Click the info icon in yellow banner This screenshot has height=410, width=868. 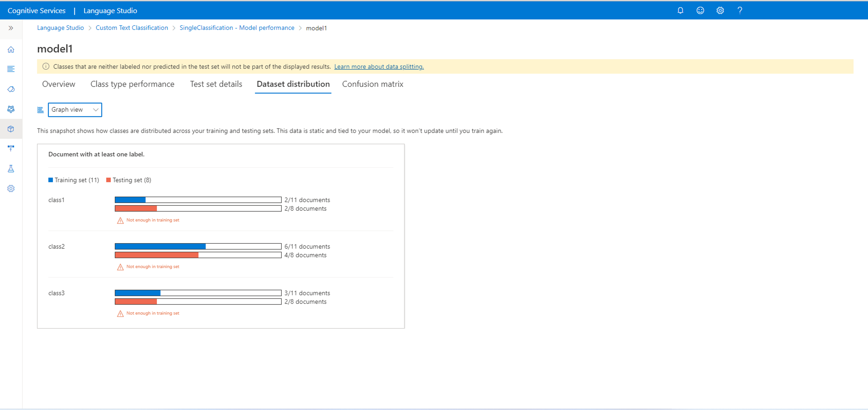46,66
